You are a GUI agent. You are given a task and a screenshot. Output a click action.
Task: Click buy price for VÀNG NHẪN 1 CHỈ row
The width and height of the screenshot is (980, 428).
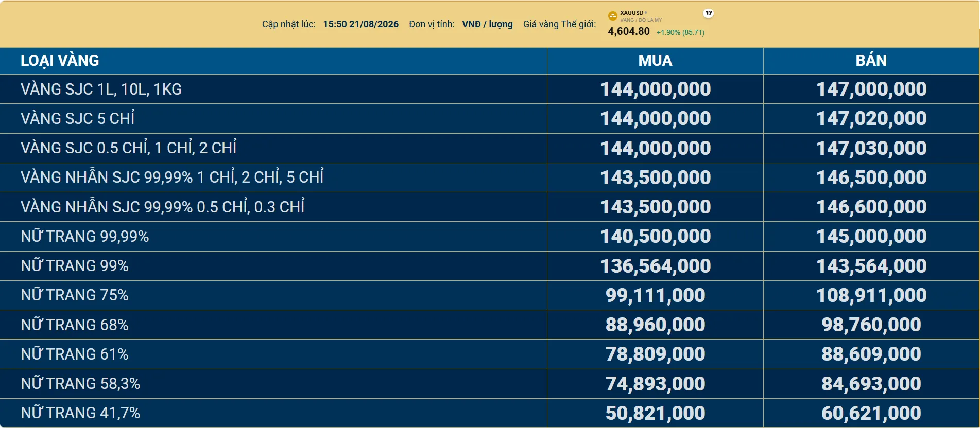pyautogui.click(x=656, y=177)
